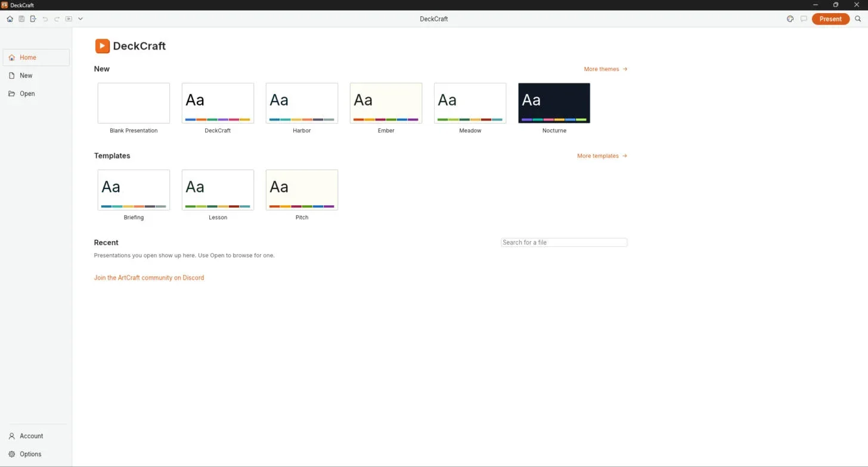Open the Pitch template thumbnail
This screenshot has height=467, width=868.
[x=302, y=190]
